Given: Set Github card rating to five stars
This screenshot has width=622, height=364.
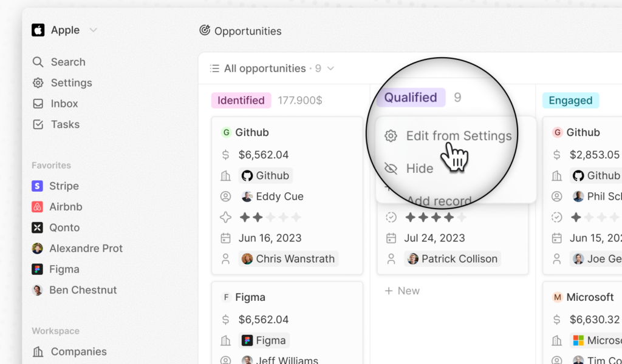Looking at the screenshot, I should (296, 217).
